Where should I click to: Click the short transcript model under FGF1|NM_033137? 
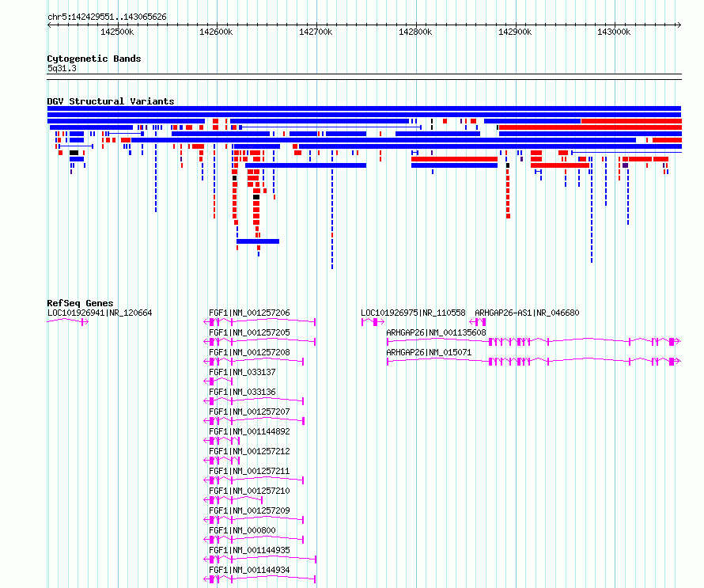click(x=218, y=381)
